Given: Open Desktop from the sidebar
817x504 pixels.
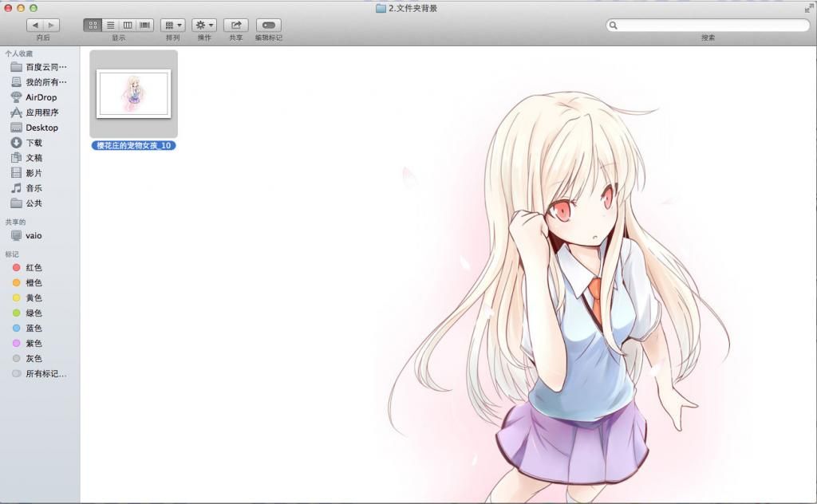Looking at the screenshot, I should point(41,128).
